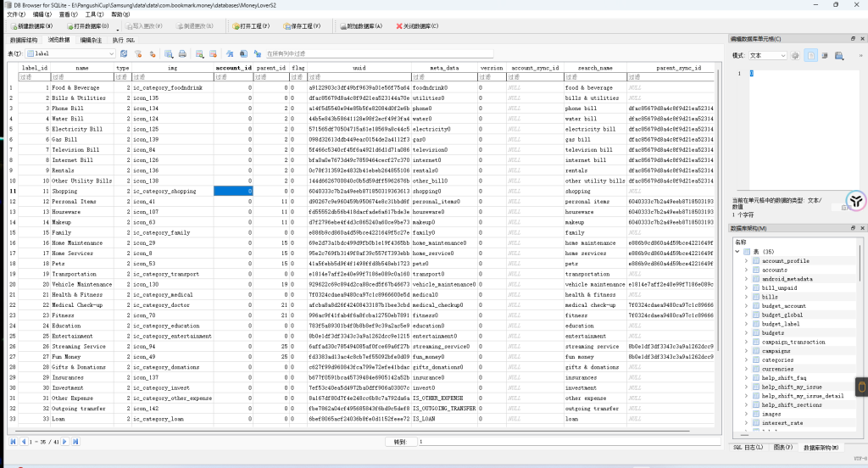The width and height of the screenshot is (868, 468).
Task: Click the save table as displayed icon
Action: point(169,53)
